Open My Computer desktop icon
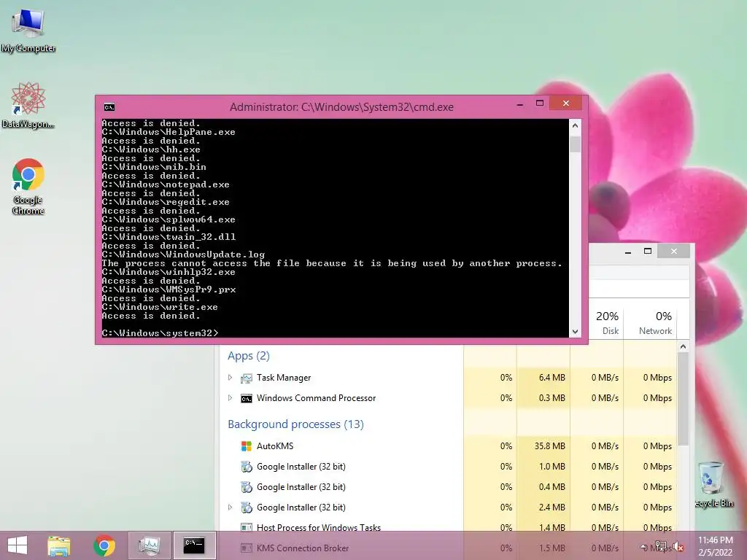This screenshot has width=747, height=560. (28, 31)
